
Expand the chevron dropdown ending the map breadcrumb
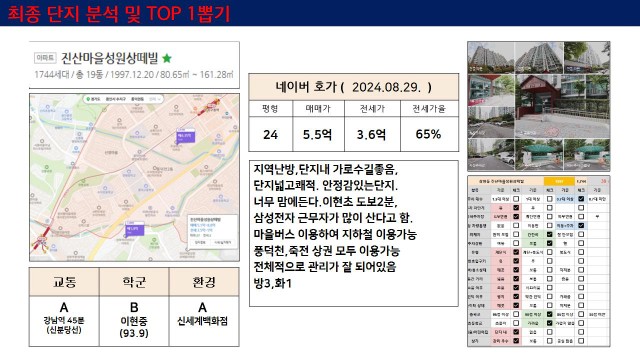[x=159, y=99]
